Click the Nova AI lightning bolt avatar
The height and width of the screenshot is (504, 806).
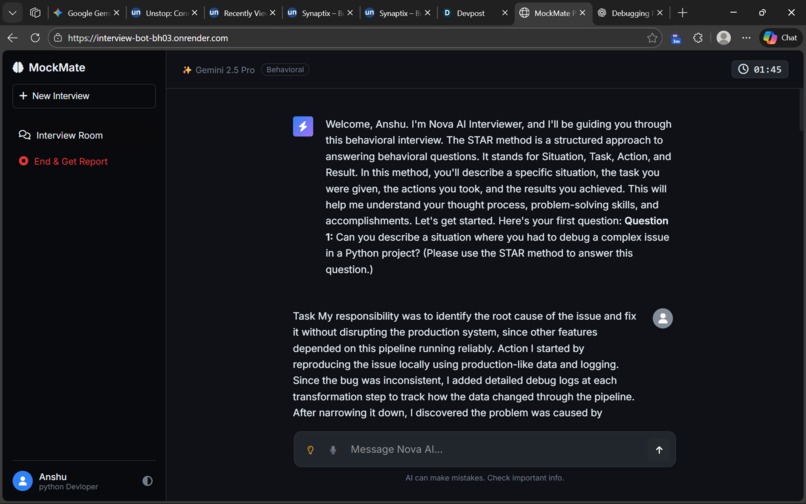pos(303,127)
